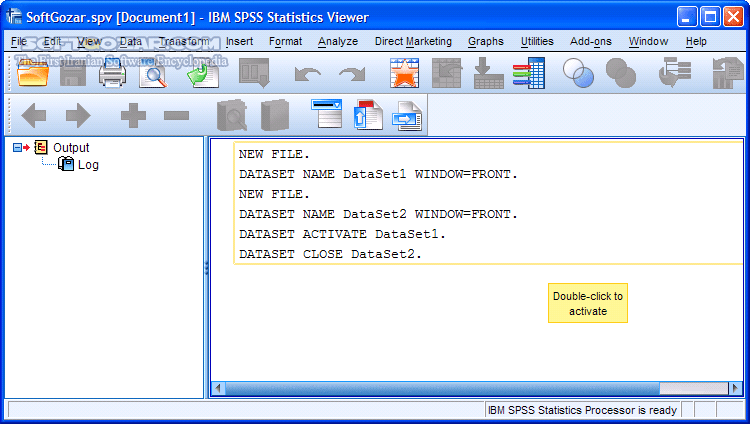Click the Insert Title page icon

click(368, 115)
